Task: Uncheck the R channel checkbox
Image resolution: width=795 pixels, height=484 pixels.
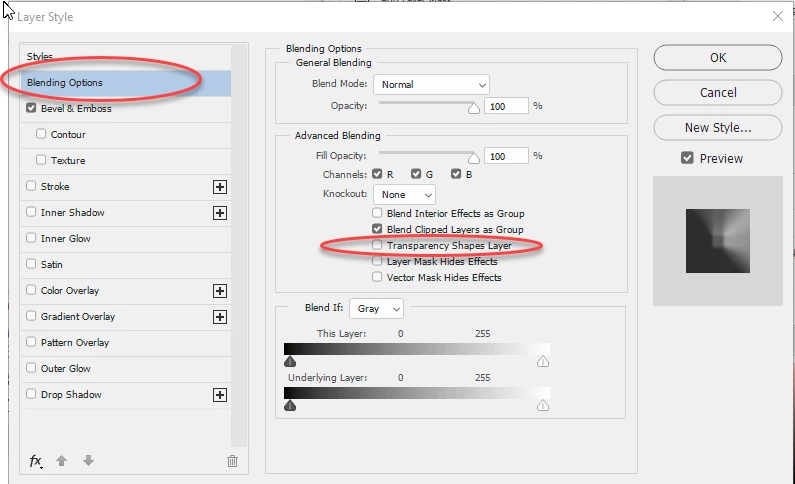Action: 377,174
